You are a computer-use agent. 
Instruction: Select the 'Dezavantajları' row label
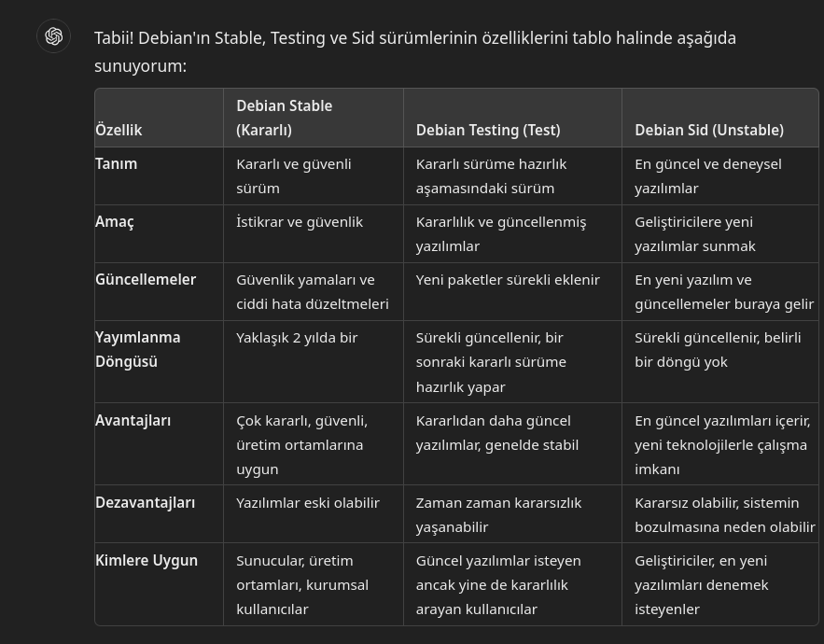146,502
